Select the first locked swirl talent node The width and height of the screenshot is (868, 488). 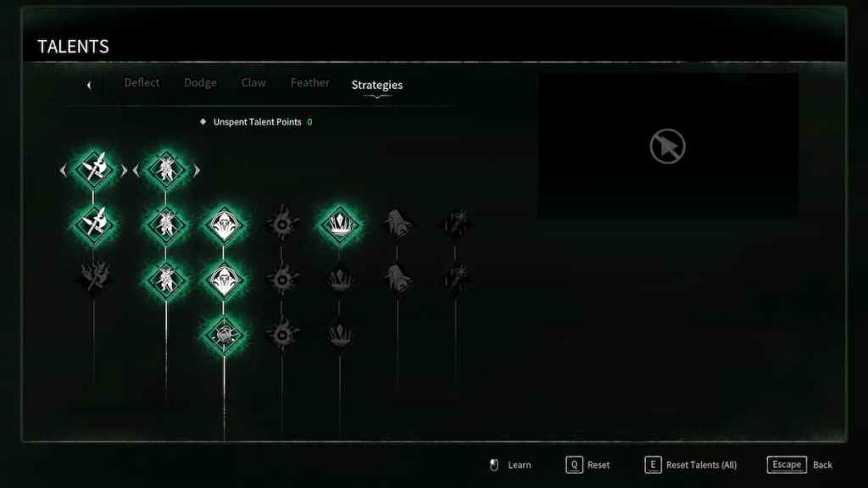point(282,224)
